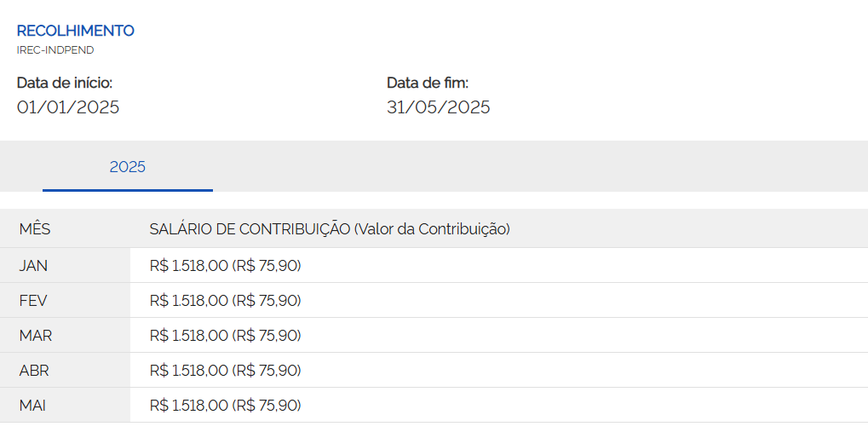
Task: Click the blue underline beneath the 2025 tab
Action: (x=127, y=191)
